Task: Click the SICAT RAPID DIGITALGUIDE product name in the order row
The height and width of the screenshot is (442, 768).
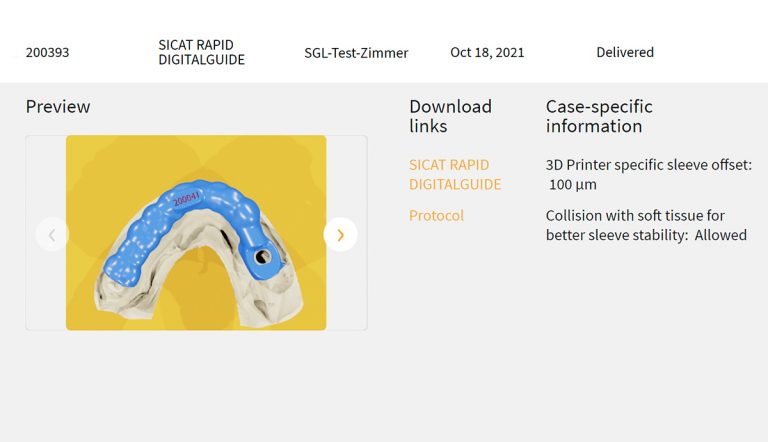Action: [201, 52]
